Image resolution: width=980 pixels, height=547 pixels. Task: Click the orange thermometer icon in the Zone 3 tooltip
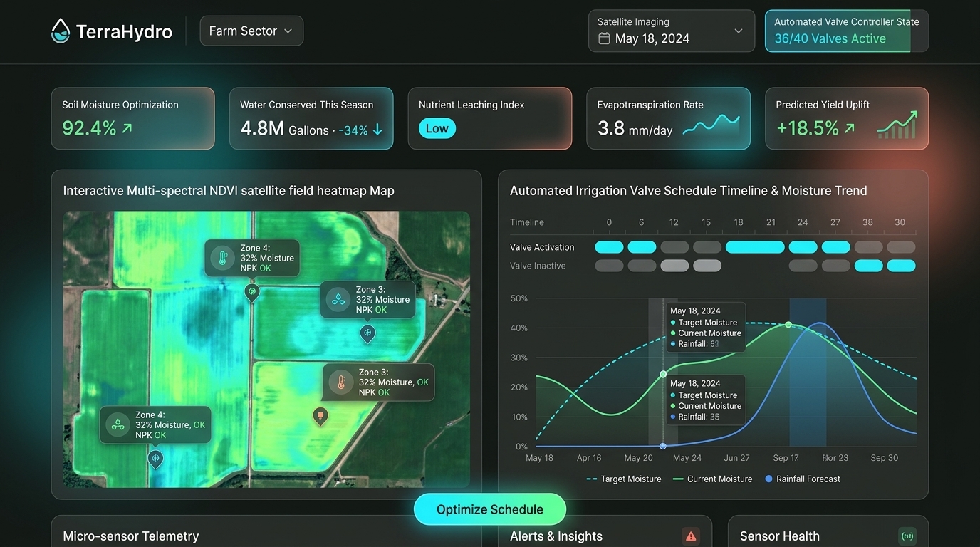[x=341, y=382]
